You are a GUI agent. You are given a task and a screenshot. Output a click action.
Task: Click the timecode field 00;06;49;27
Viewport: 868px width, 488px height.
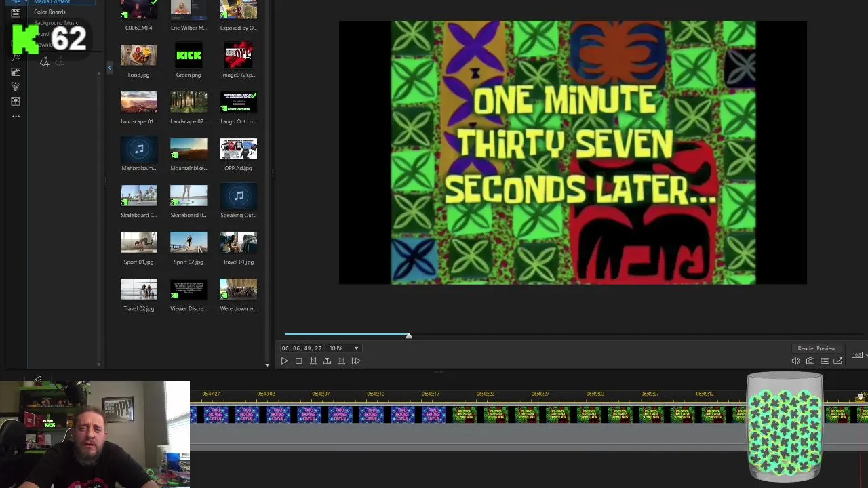tap(302, 348)
